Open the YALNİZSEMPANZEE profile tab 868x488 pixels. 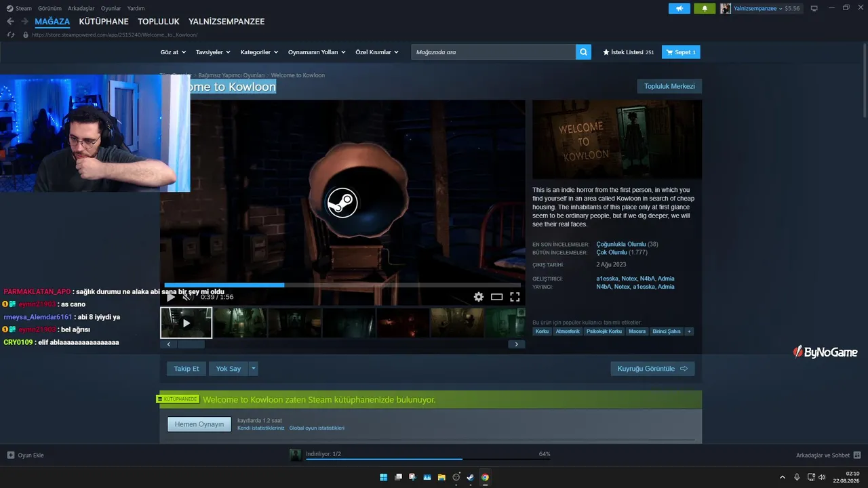pyautogui.click(x=226, y=22)
